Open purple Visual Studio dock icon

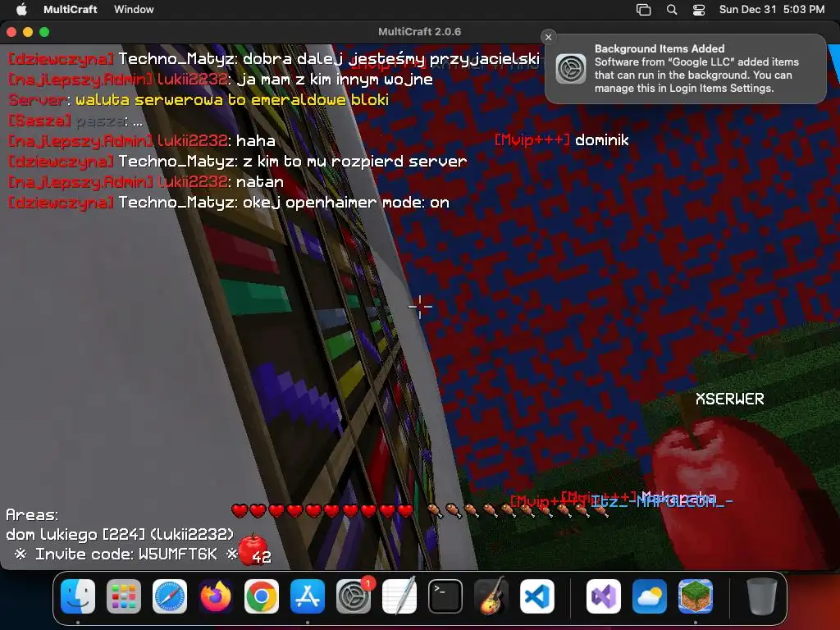(x=604, y=596)
